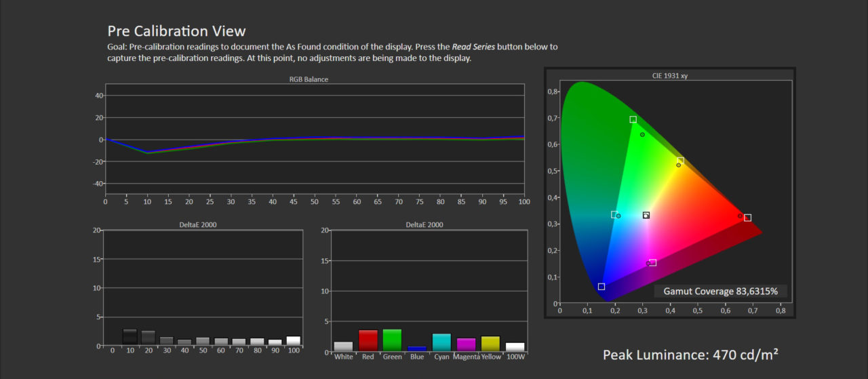Screen dimensions: 868x379
Task: Click the Red bar in DeltaE chart
Action: coord(368,340)
